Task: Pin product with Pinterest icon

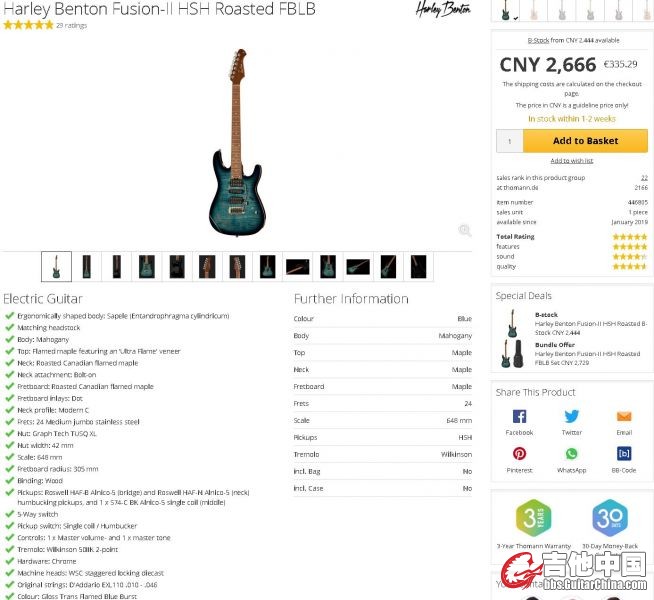Action: tap(519, 453)
